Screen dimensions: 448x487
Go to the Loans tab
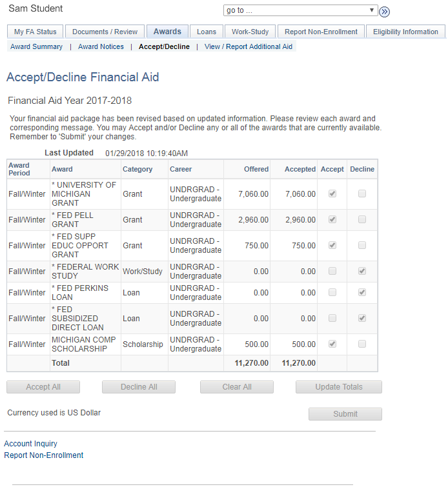[x=207, y=32]
